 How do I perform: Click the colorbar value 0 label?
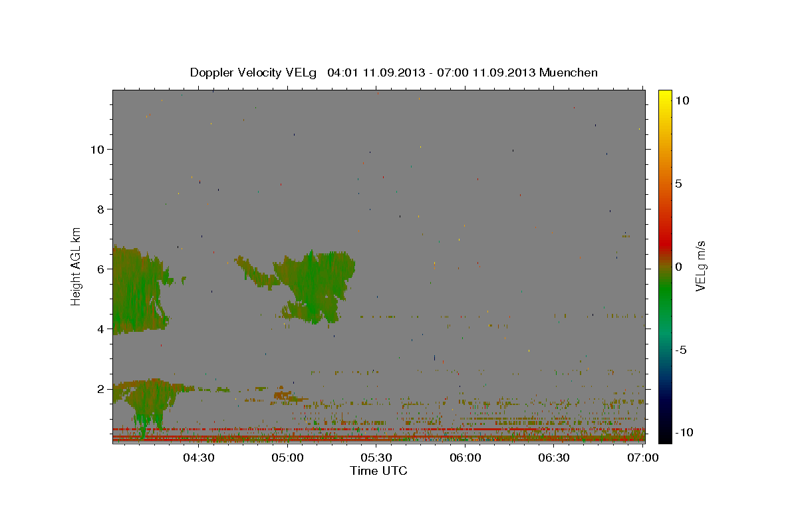678,267
